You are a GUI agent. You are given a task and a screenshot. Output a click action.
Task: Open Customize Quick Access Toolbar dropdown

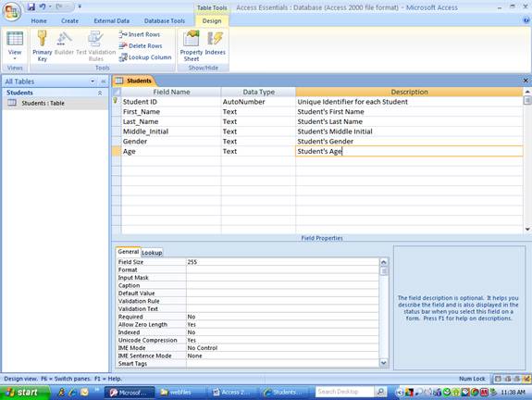tap(80, 6)
